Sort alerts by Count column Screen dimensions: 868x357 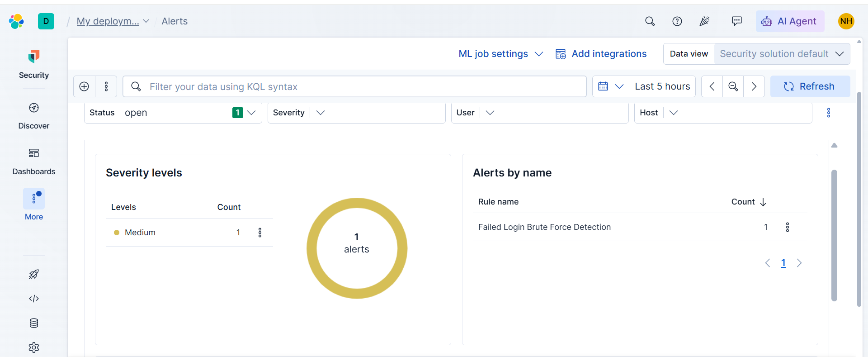tap(749, 202)
